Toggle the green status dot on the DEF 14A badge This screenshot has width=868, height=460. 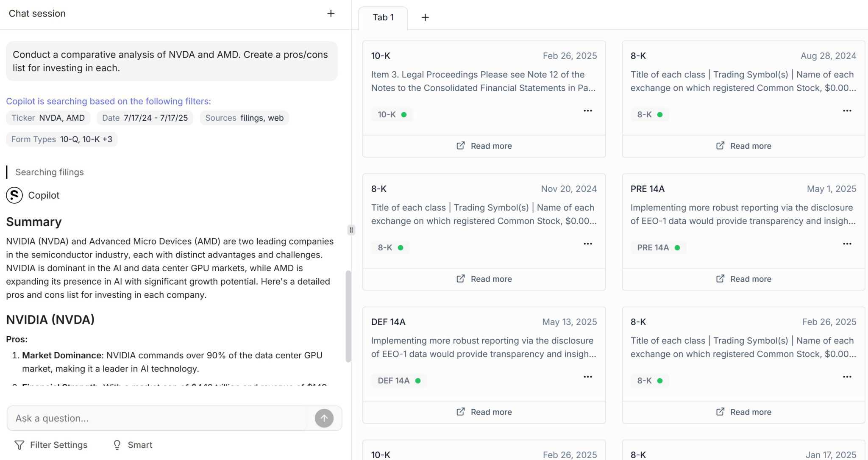point(418,380)
